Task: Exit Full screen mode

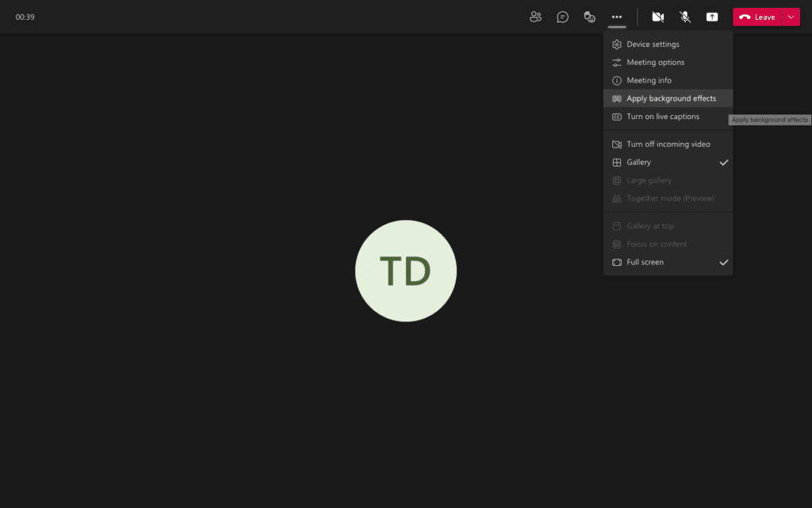Action: [645, 262]
